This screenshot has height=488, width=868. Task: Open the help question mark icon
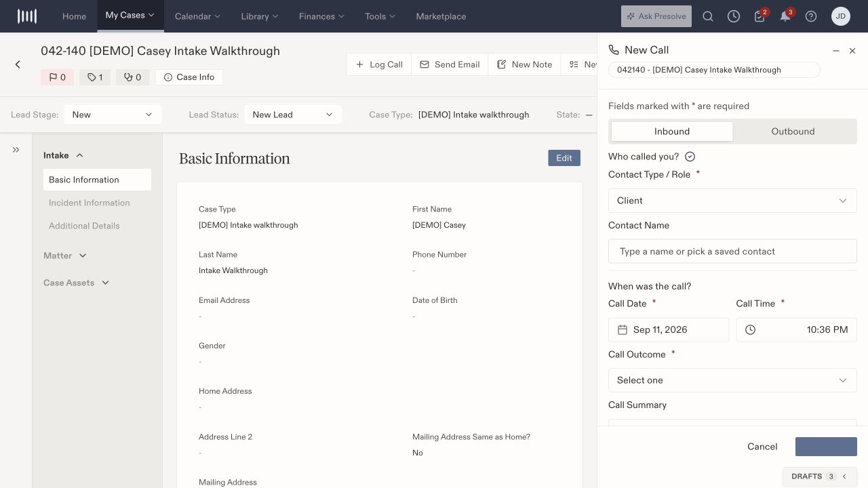pos(811,16)
